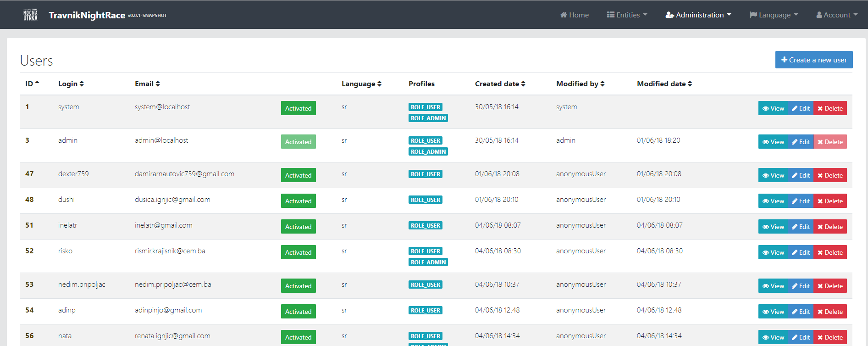Edit user adinp

801,312
